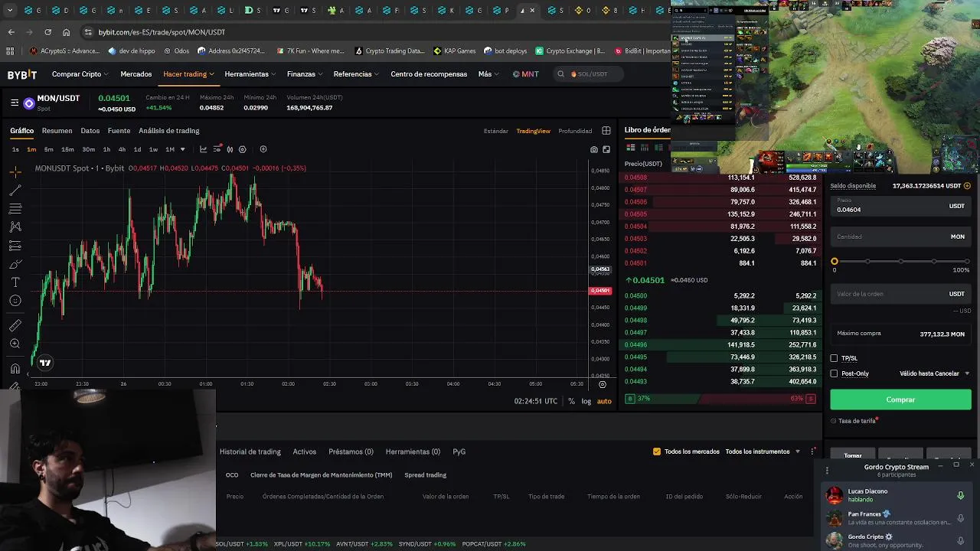Toggle the percent scale on the chart
This screenshot has width=980, height=551.
tap(571, 401)
